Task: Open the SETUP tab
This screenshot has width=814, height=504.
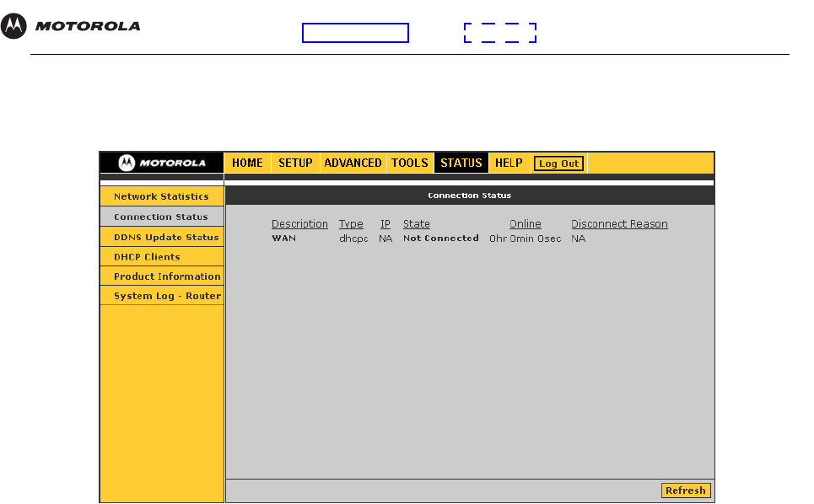Action: pos(295,164)
